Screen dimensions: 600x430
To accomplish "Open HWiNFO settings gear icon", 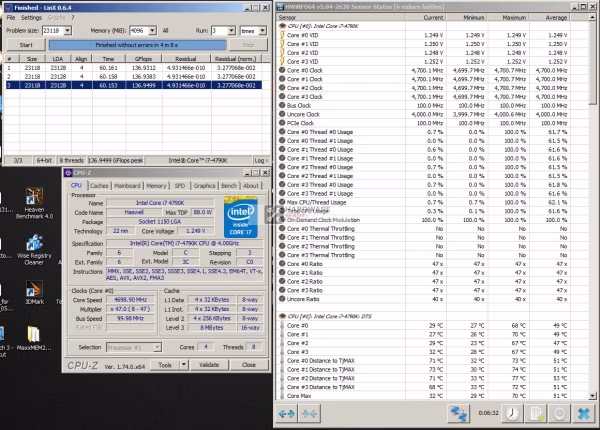I will [x=559, y=414].
